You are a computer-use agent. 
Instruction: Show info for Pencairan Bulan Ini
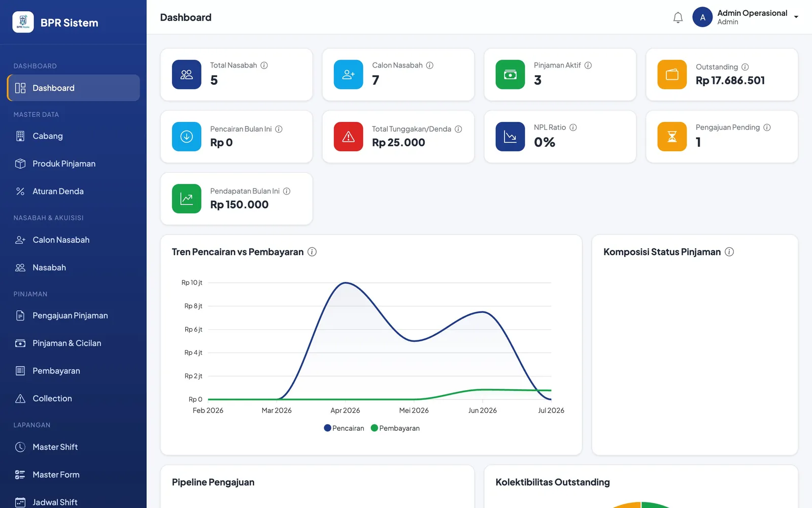tap(279, 129)
